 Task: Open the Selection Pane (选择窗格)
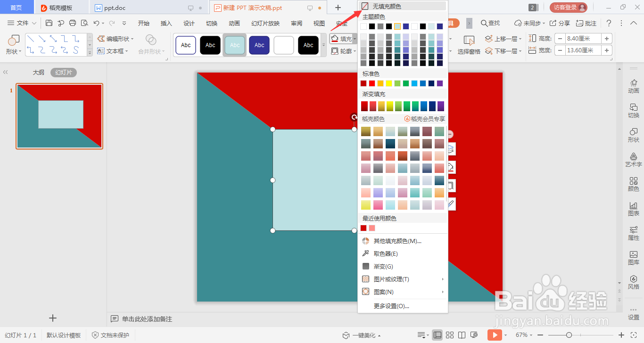(469, 45)
